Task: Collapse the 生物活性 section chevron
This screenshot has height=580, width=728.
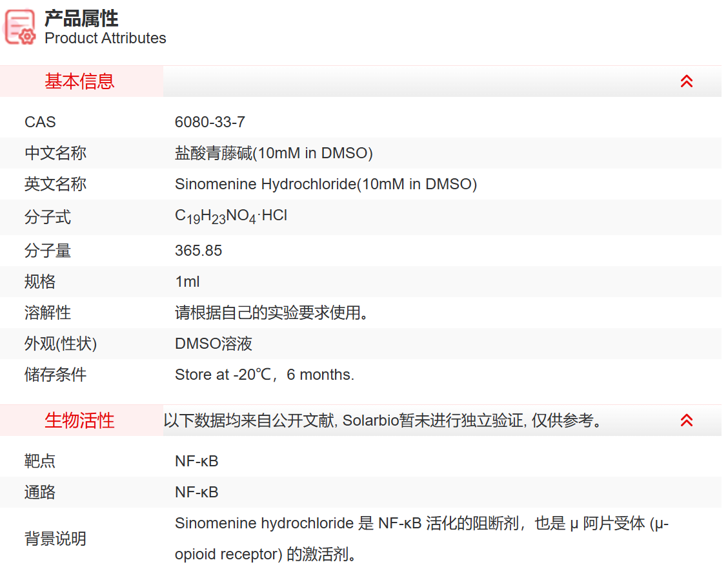Action: 687,420
